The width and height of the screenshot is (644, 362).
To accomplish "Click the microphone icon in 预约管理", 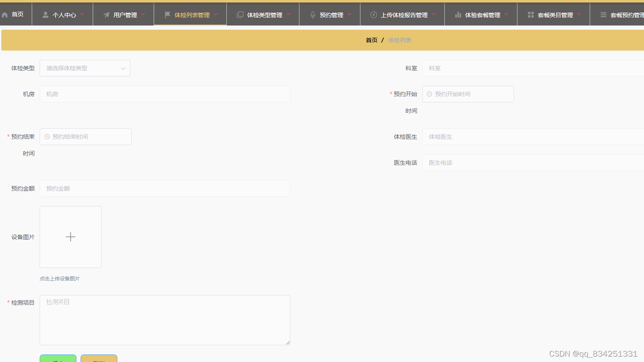I will click(313, 15).
